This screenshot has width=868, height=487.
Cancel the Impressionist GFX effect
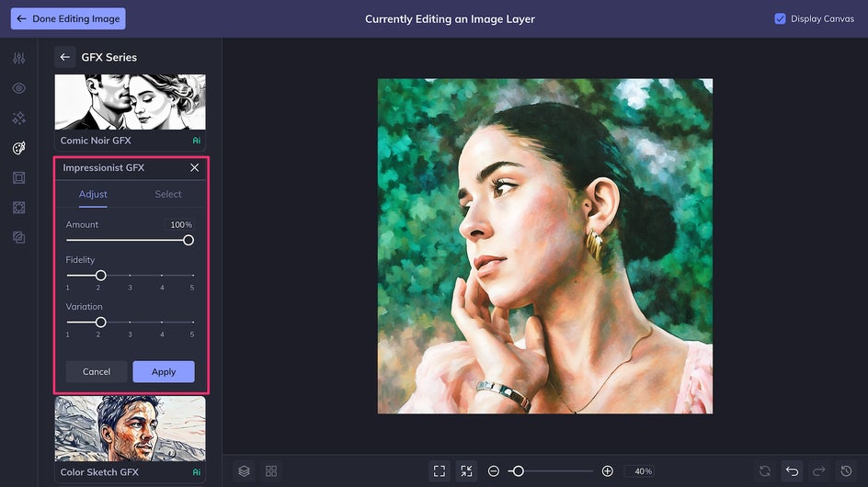pos(97,371)
